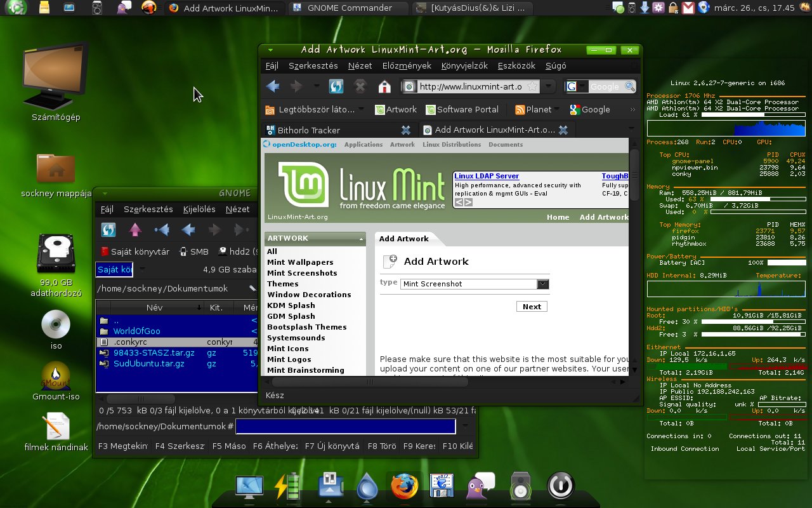Open the Deluge water-drop icon in the dock
Viewport: 812px width, 508px height.
click(x=367, y=486)
